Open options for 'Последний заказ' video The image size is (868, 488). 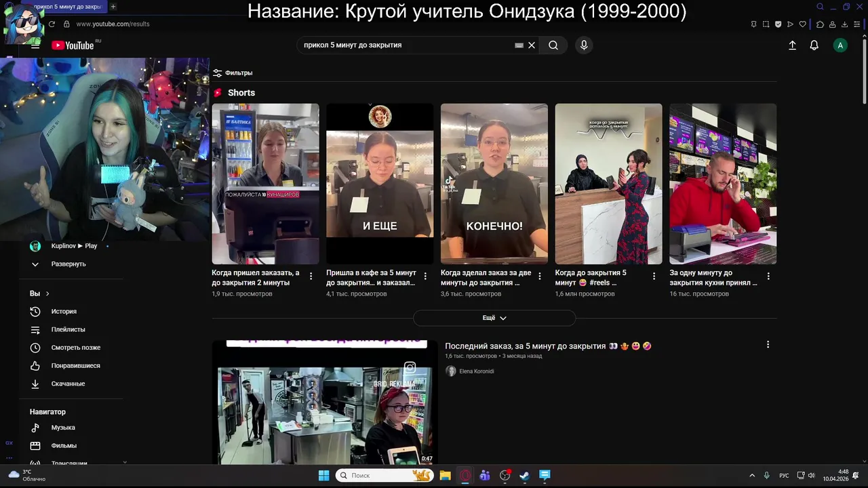[x=768, y=345]
